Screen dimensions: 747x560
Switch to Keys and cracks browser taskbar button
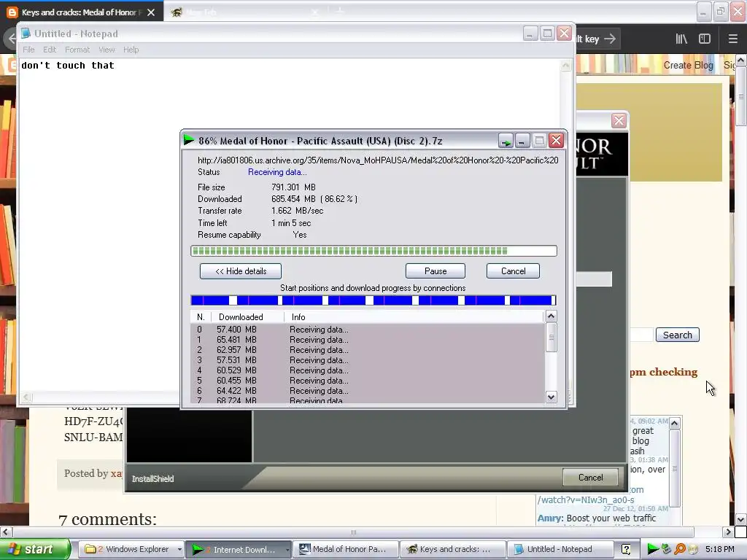(x=452, y=549)
